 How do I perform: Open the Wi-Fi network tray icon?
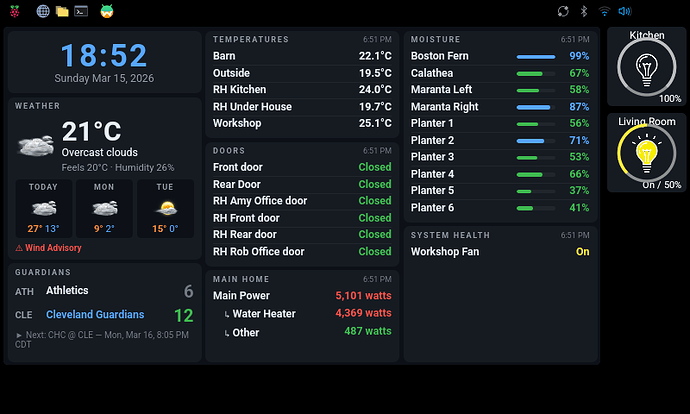[604, 11]
